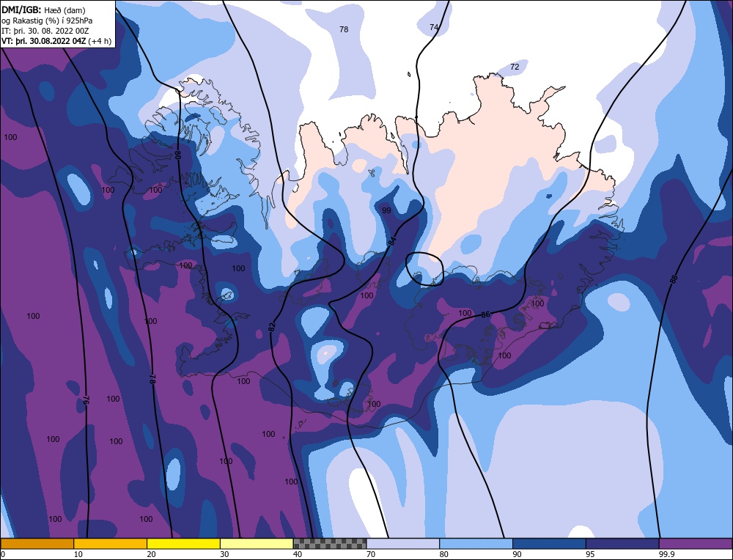Image resolution: width=733 pixels, height=560 pixels.
Task: Click the "IT: þri. 30. 08. 2022 00Z" line
Action: 45,31
